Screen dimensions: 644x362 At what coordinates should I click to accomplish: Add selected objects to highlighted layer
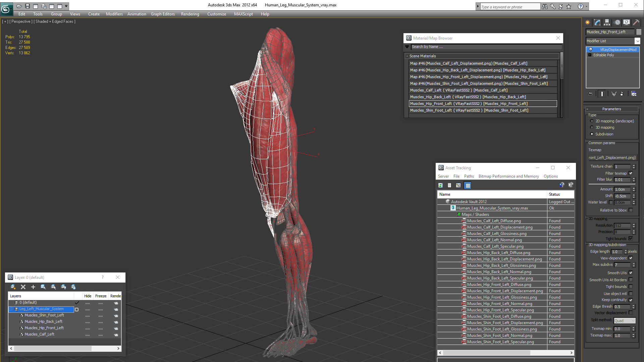pyautogui.click(x=33, y=287)
